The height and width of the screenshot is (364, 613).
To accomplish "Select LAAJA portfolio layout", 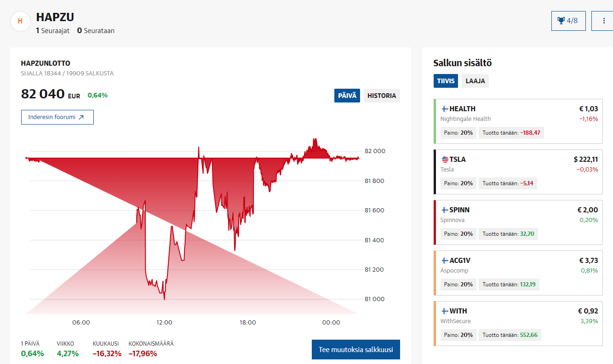I will click(x=475, y=81).
